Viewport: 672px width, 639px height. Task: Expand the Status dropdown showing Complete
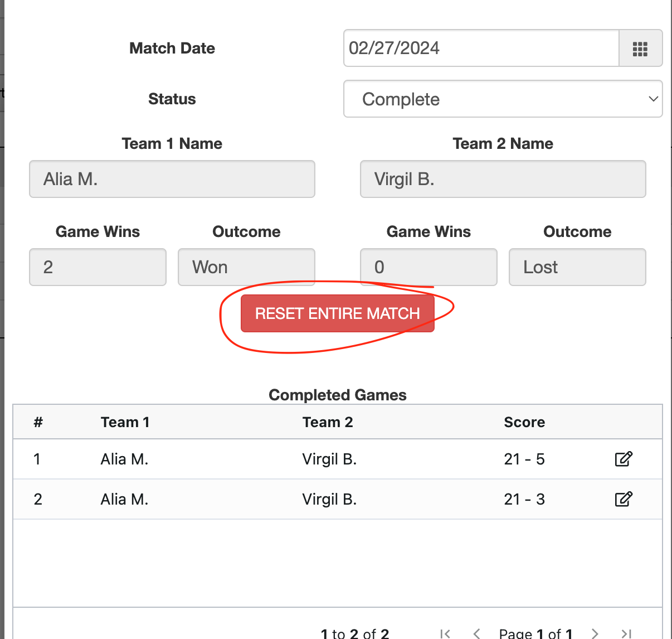point(503,99)
